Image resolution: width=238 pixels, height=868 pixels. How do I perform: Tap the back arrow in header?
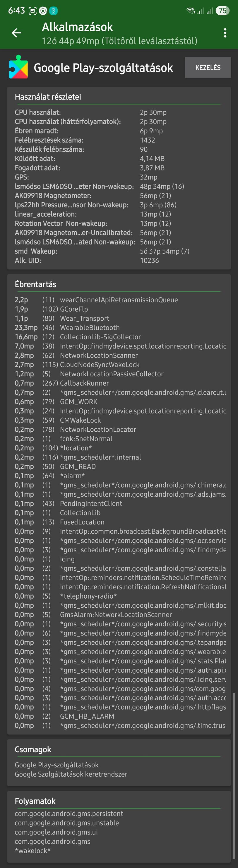[16, 33]
